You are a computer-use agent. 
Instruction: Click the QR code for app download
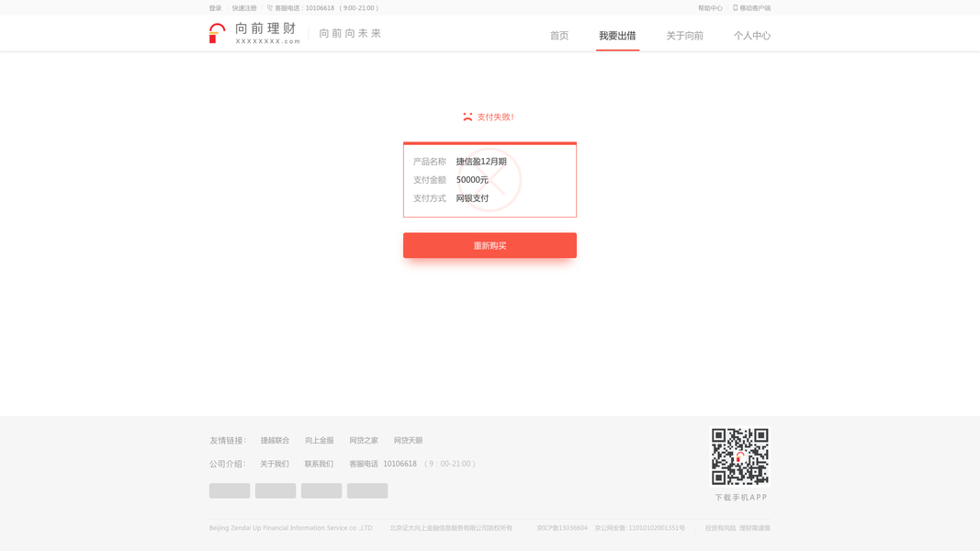pos(740,456)
